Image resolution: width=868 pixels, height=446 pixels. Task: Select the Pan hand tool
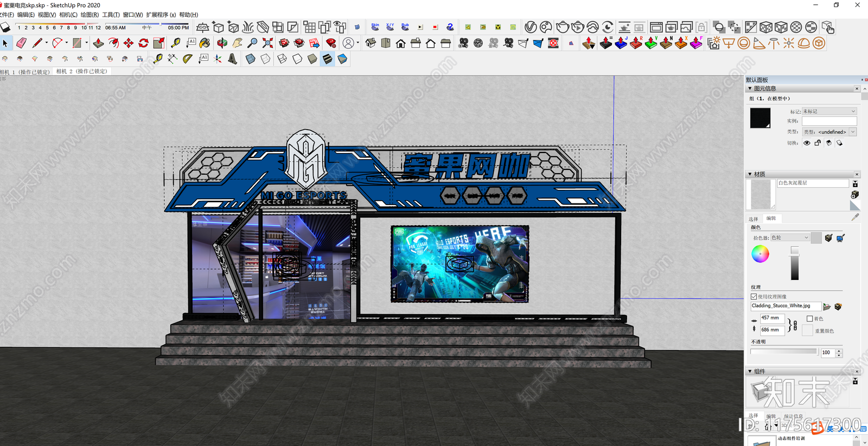(237, 43)
